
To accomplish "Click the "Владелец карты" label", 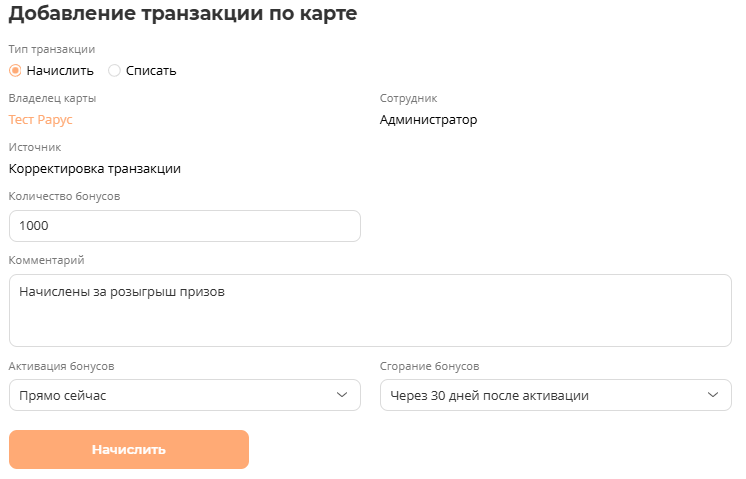I will [52, 98].
